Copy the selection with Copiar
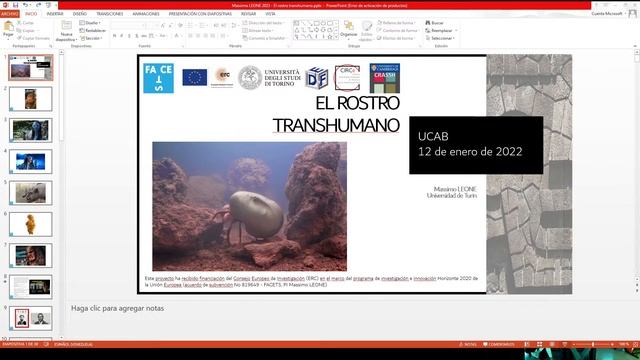 26,31
